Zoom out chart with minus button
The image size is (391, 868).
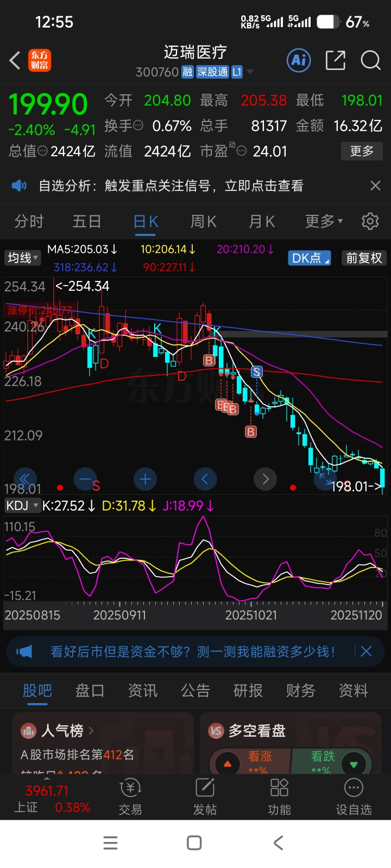(85, 479)
